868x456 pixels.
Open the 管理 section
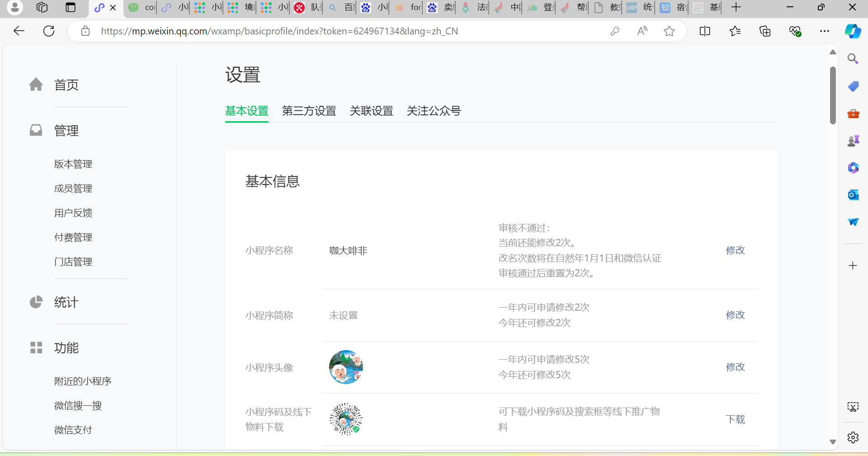click(x=66, y=131)
